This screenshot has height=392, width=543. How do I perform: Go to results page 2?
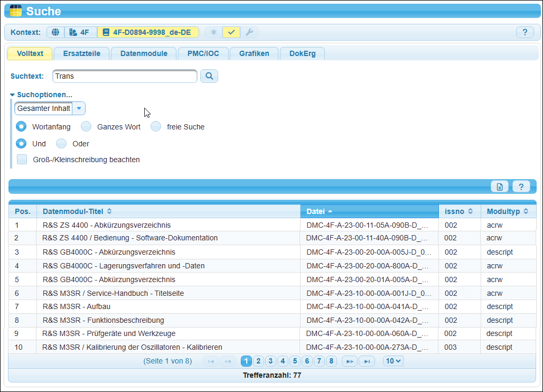click(258, 361)
